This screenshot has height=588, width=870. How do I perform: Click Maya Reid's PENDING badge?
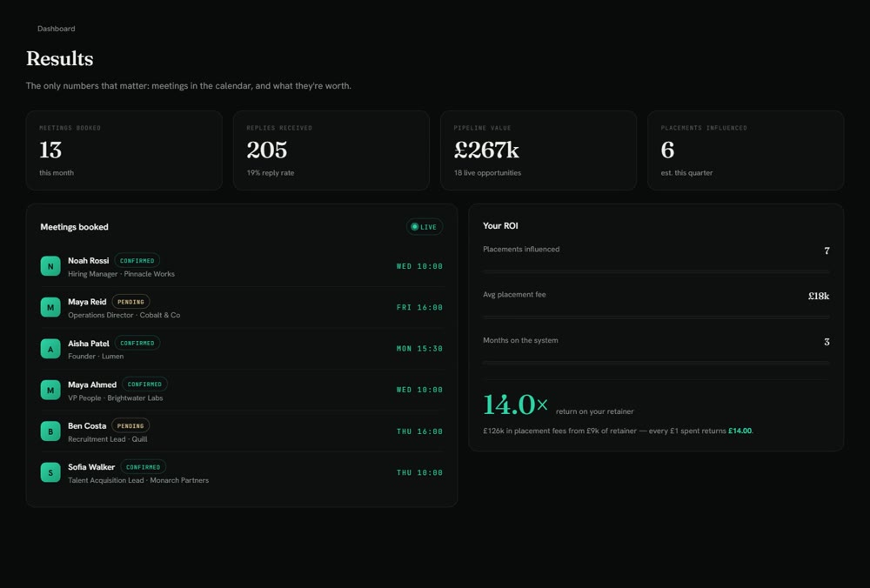[x=131, y=302]
